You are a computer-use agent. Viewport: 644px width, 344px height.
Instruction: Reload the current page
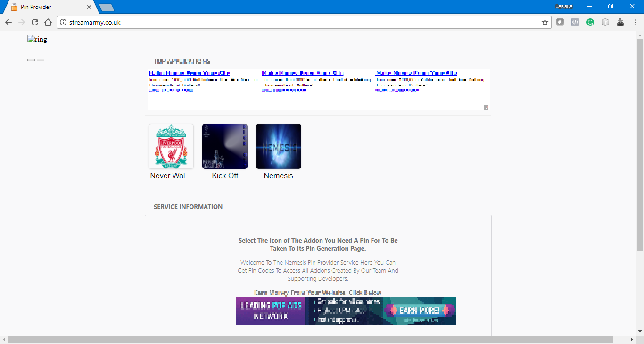[34, 22]
